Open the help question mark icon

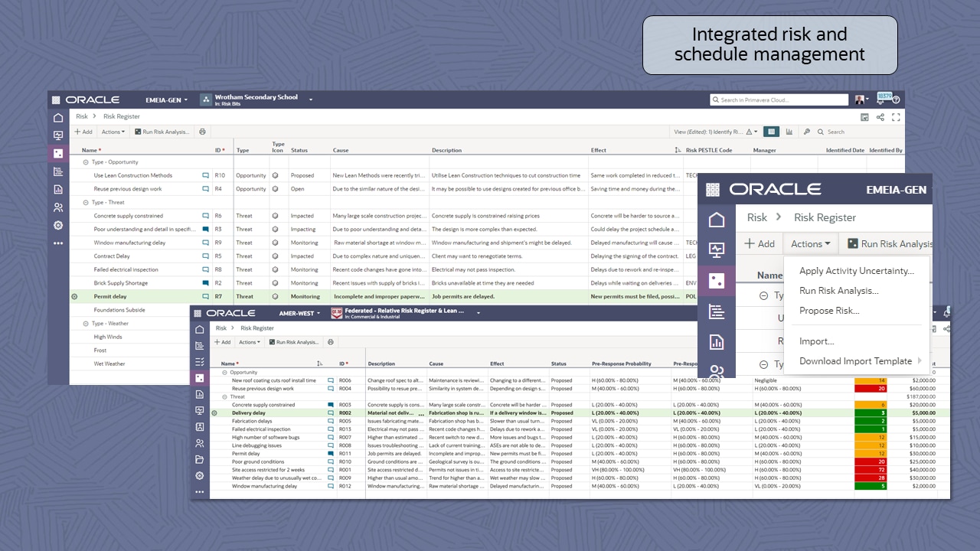(x=896, y=99)
